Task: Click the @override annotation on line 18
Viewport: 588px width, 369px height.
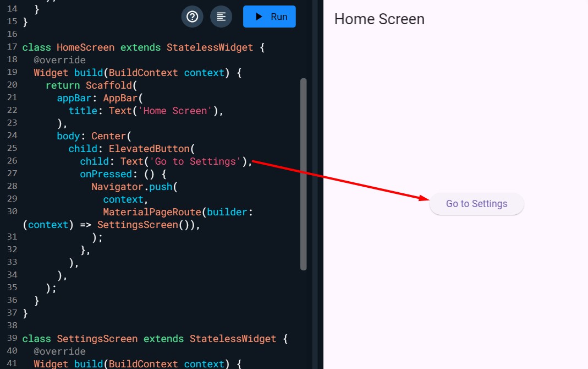Action: point(59,60)
